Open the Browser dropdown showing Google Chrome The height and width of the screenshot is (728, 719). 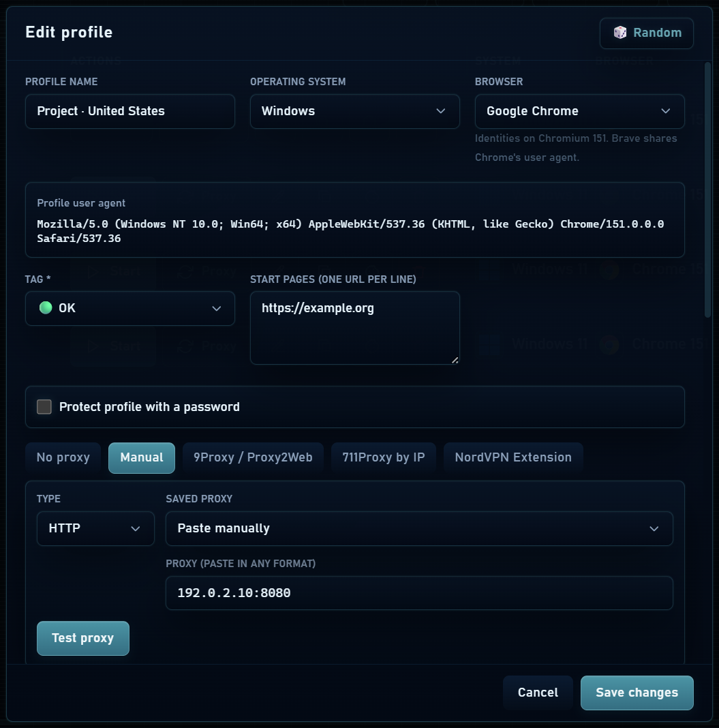(579, 111)
